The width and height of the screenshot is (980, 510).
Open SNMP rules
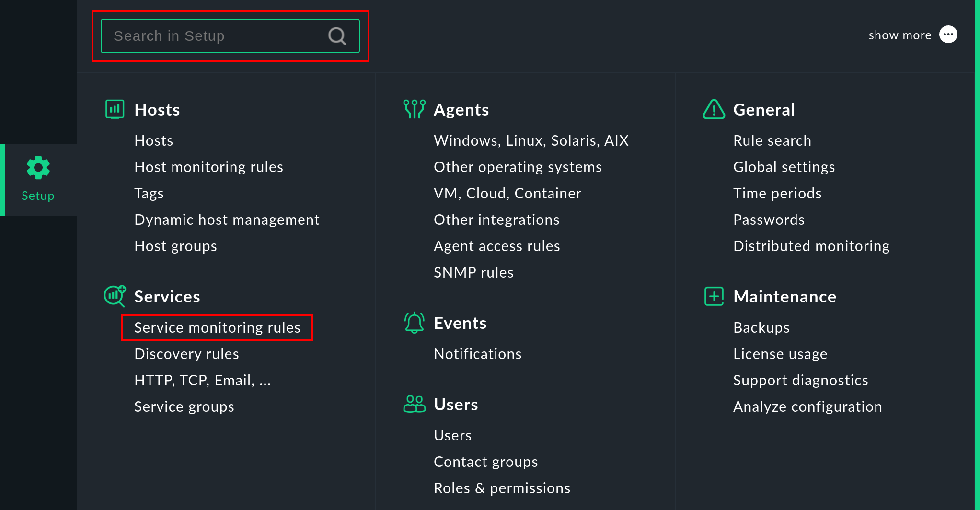click(x=473, y=272)
